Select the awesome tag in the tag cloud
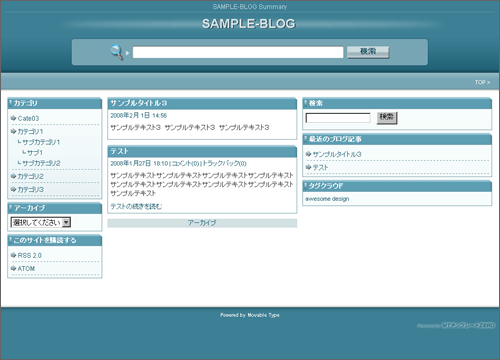500x360 pixels. click(x=318, y=199)
